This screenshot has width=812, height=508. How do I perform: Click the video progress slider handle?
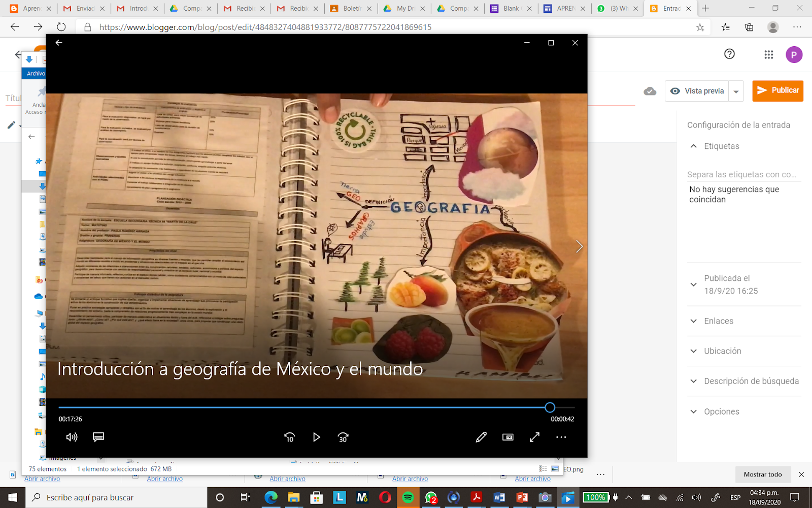(550, 407)
